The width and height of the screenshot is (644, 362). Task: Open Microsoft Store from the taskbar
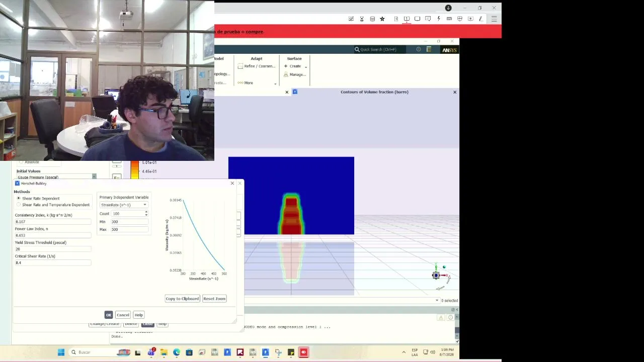click(x=189, y=352)
